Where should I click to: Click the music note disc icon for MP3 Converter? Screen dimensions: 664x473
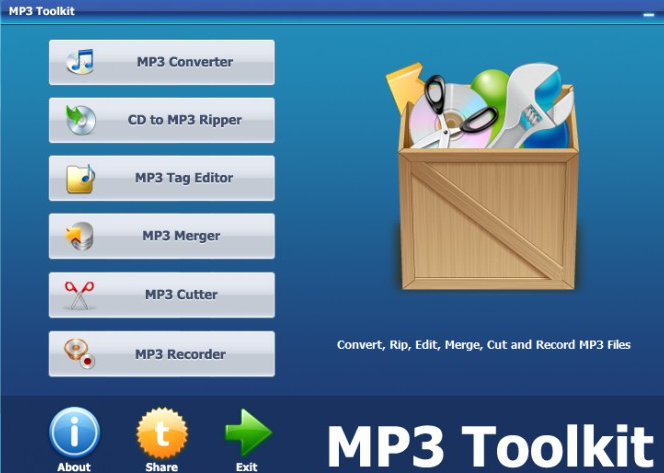click(80, 62)
